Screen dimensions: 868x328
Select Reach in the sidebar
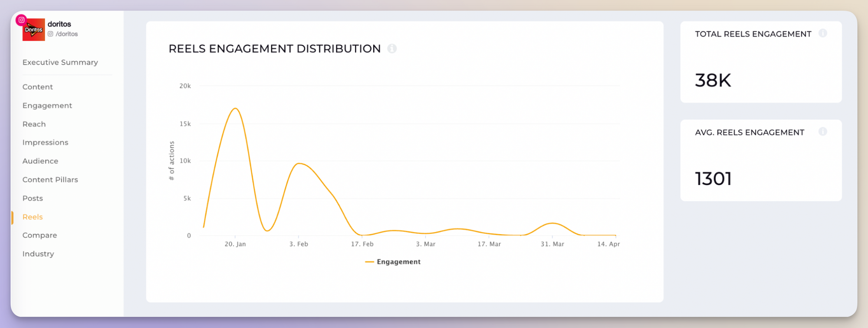coord(34,124)
